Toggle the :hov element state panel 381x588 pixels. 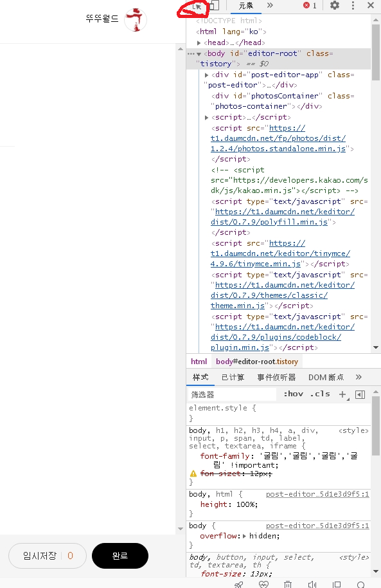(x=294, y=394)
